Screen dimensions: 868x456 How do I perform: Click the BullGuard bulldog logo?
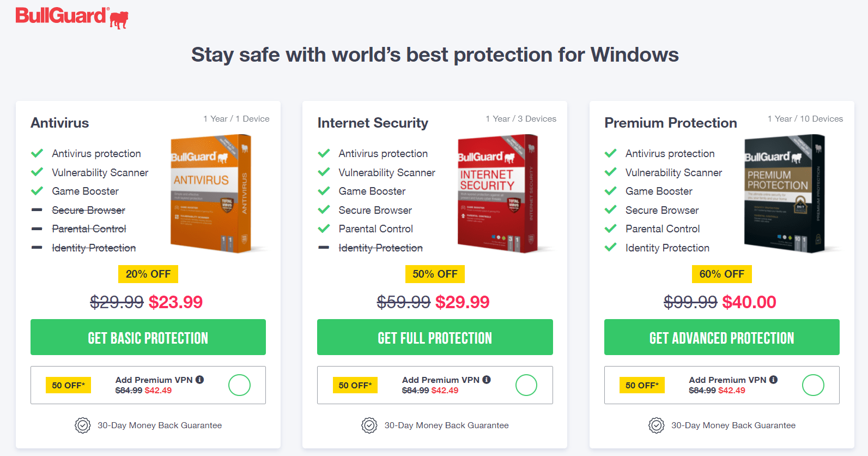[72, 17]
